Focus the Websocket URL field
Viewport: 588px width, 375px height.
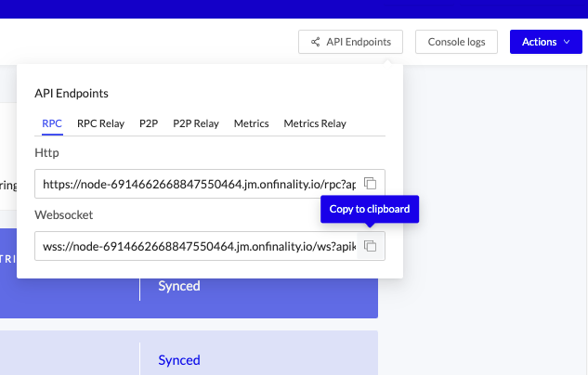click(195, 246)
